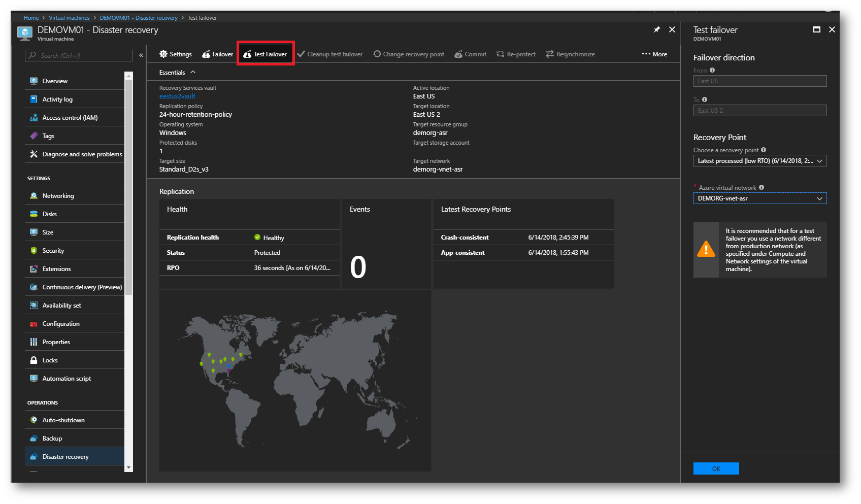861x504 pixels.
Task: Click Re-protect toolbar item
Action: [516, 54]
